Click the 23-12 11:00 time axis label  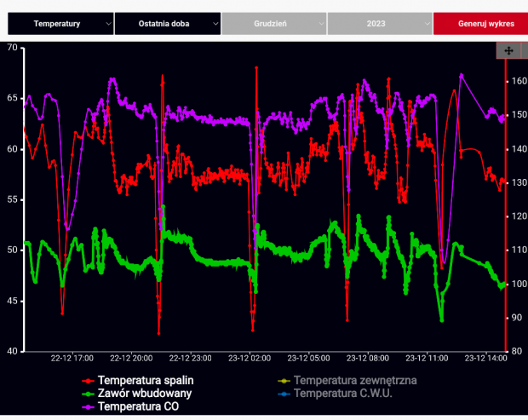(x=427, y=359)
